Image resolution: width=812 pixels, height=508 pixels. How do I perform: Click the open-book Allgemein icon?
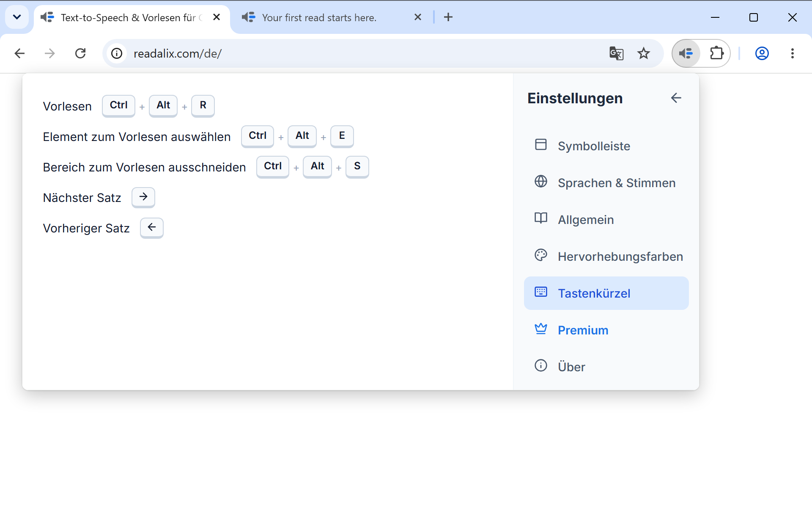pyautogui.click(x=541, y=218)
